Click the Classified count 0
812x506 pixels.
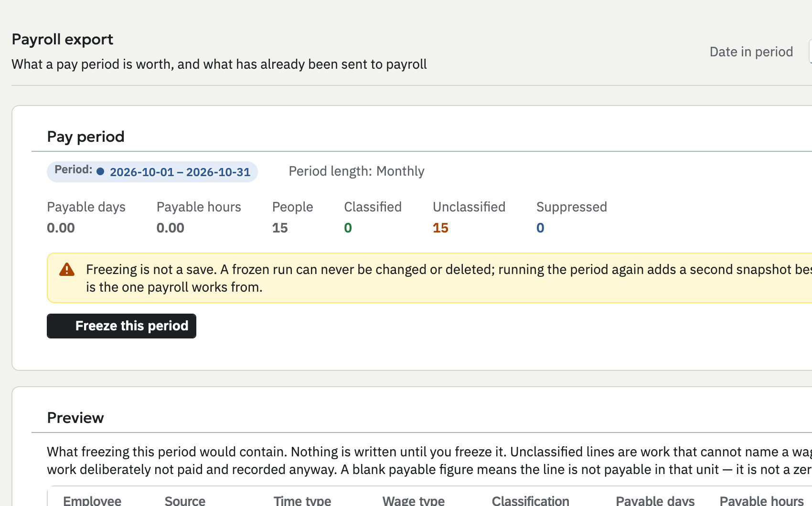pyautogui.click(x=348, y=228)
